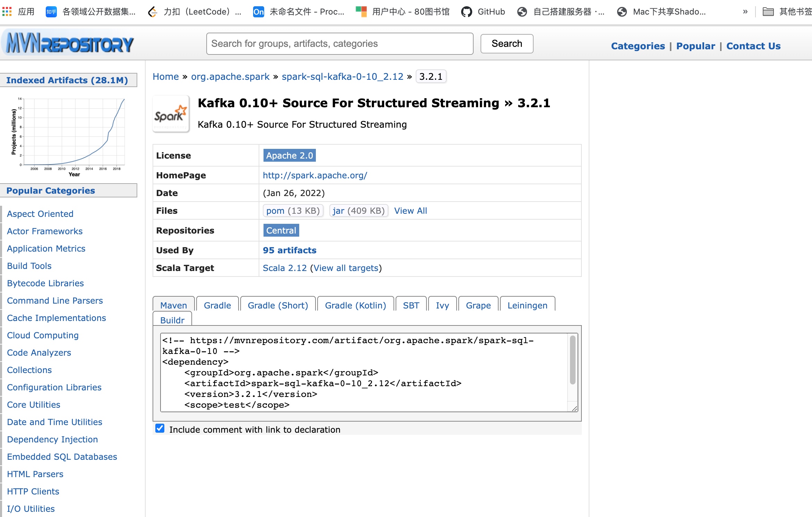
Task: Switch to the Gradle tab
Action: click(217, 305)
